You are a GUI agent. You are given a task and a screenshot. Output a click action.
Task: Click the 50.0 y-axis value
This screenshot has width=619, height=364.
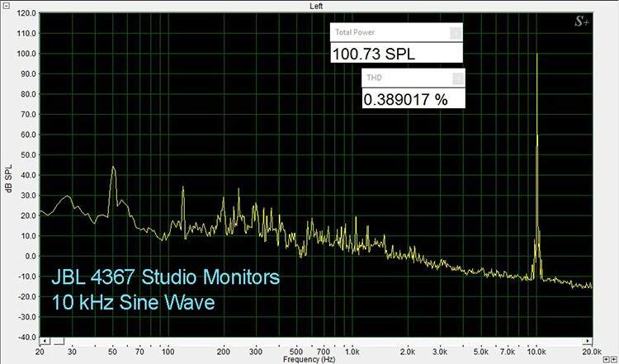tap(28, 155)
